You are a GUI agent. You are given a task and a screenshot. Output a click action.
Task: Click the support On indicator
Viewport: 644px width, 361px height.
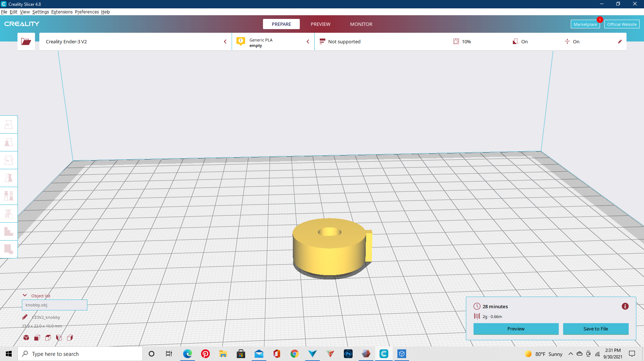point(520,41)
